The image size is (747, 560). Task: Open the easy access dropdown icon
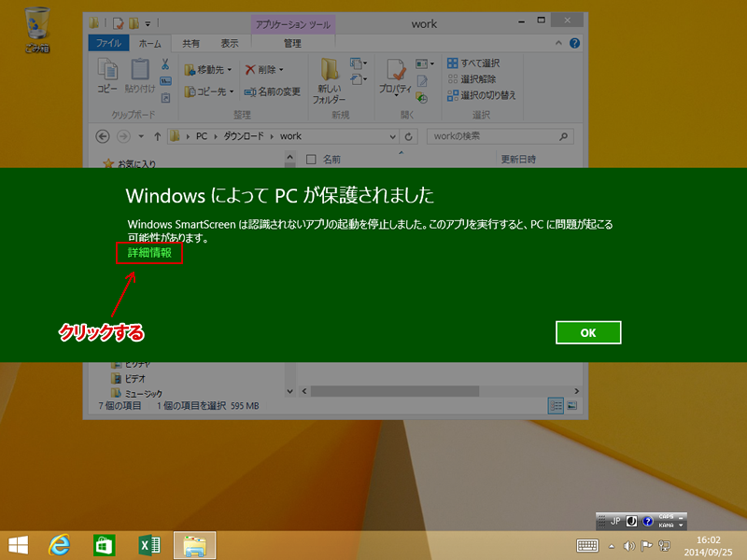coord(359,79)
